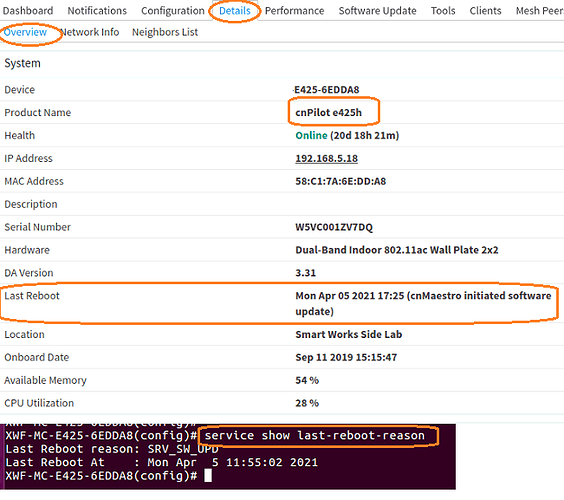Click the Last Reboot field label
This screenshot has height=500, width=564.
coord(32,296)
